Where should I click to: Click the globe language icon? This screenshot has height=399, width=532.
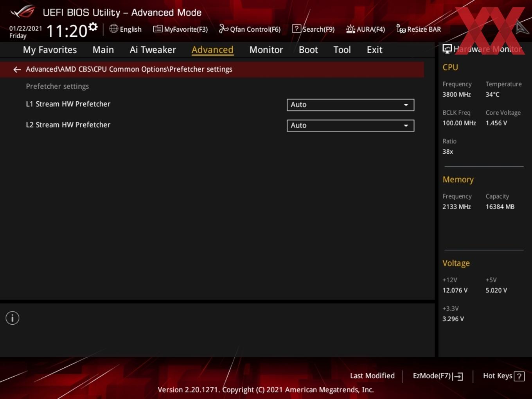click(x=113, y=29)
